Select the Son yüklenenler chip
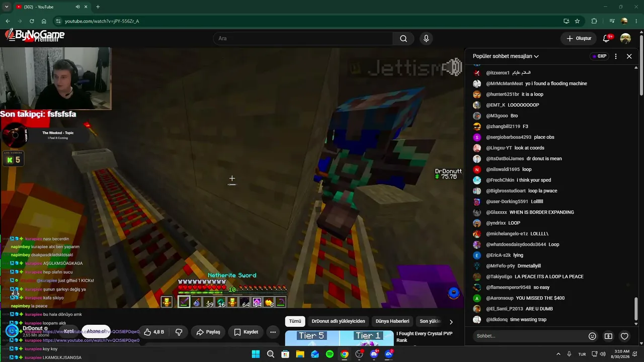 coord(430,321)
